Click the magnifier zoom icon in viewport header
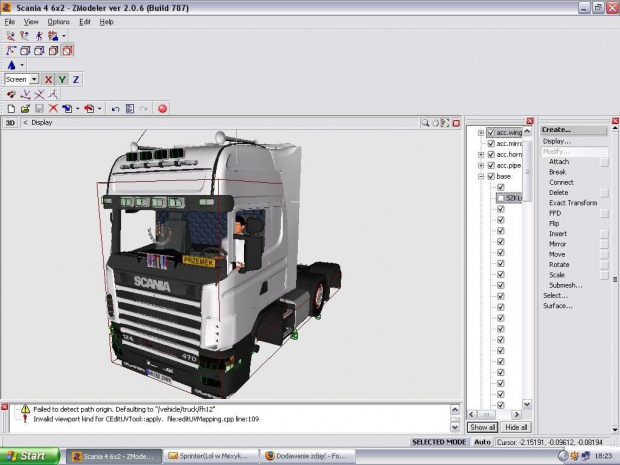The width and height of the screenshot is (620, 465). pos(425,123)
